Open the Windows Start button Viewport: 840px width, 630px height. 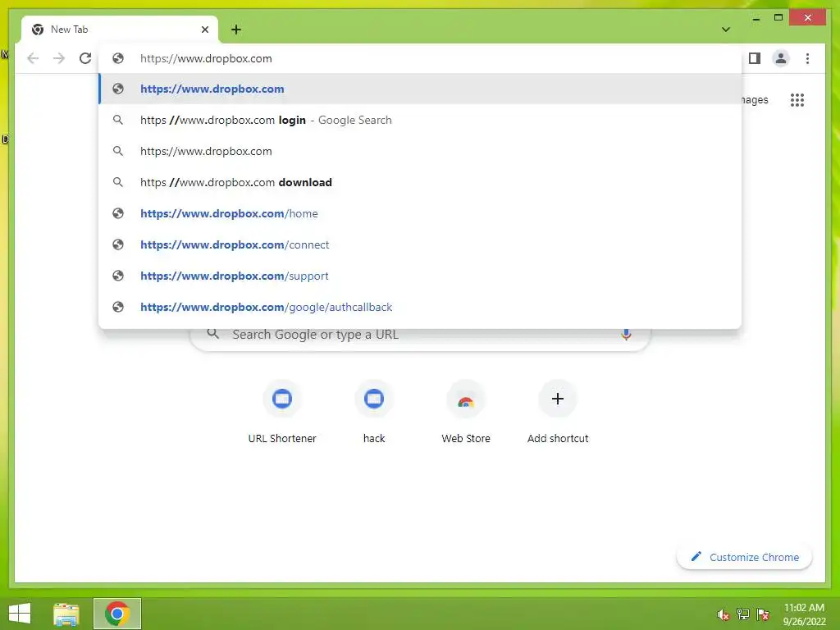pos(20,614)
